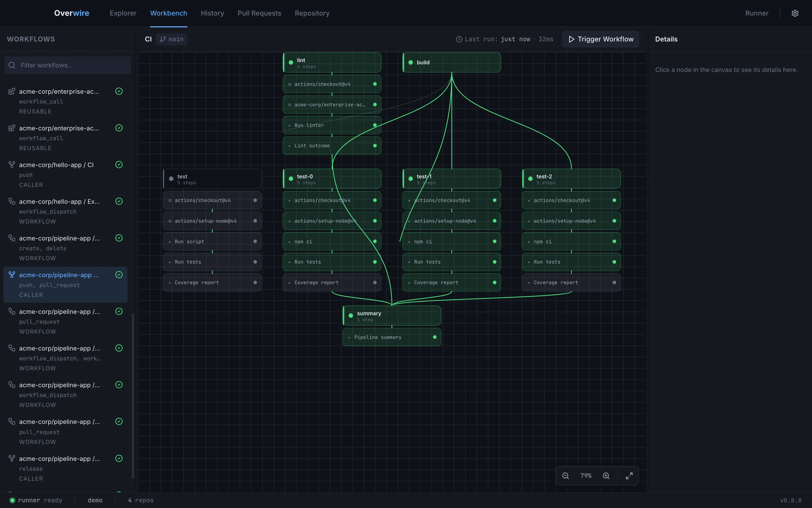Screen dimensions: 812x508
Task: Expand npm ci step under test-2
Action: click(x=529, y=242)
